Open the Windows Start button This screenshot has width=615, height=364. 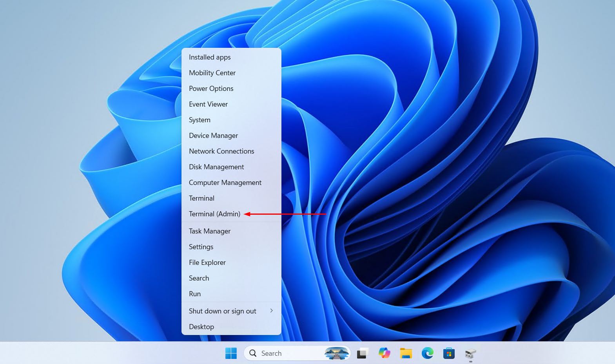click(231, 353)
